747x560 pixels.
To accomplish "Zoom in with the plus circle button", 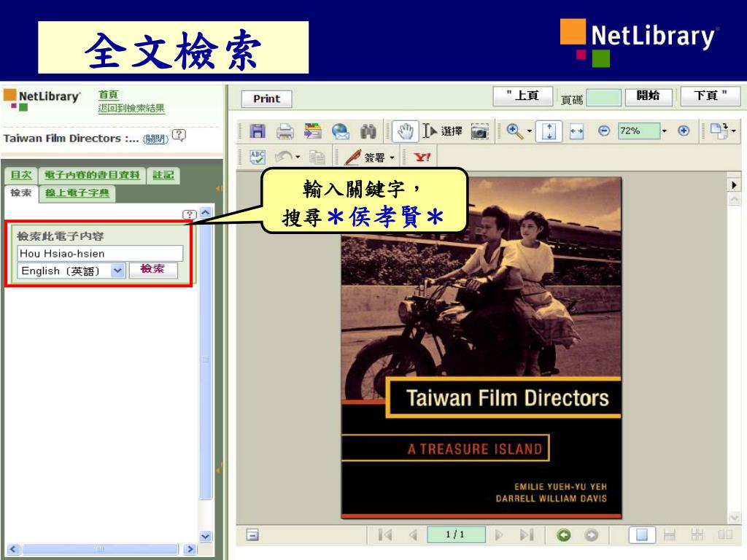I will [x=684, y=131].
